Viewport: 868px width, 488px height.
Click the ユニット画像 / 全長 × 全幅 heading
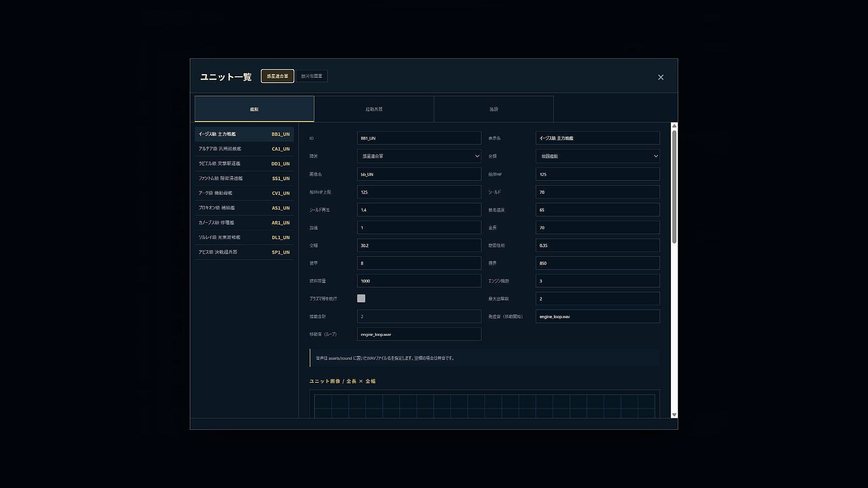click(342, 381)
